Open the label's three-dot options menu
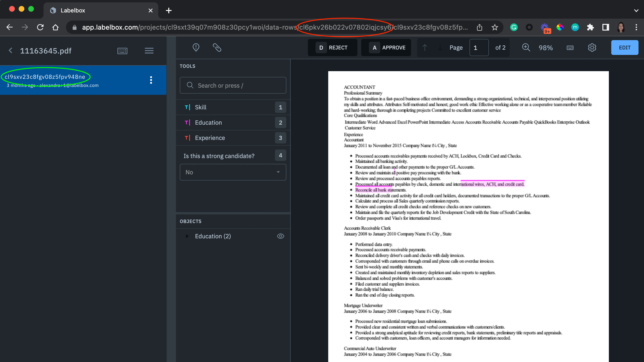The width and height of the screenshot is (644, 362). [151, 80]
